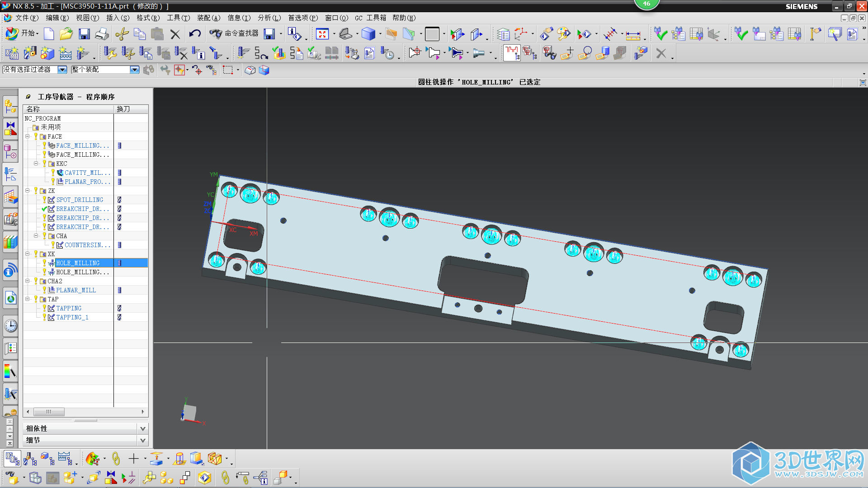
Task: Open the 文件(F) menu
Action: 27,18
